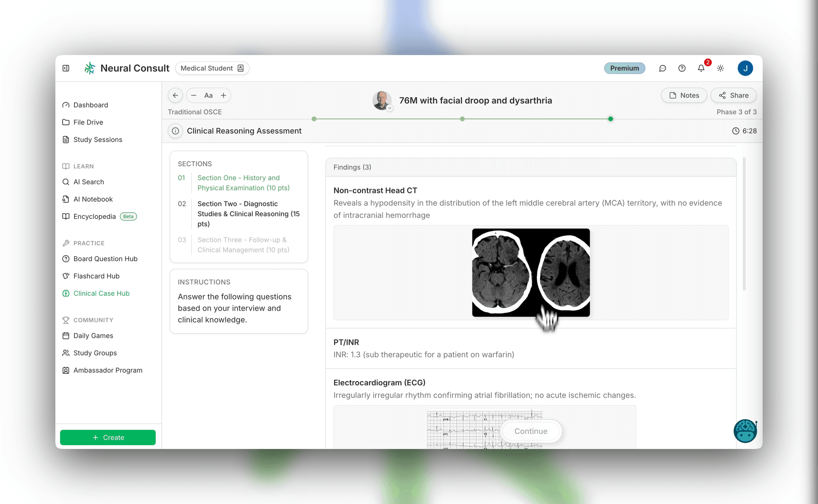Click the Traditional OSCE label

tap(195, 112)
